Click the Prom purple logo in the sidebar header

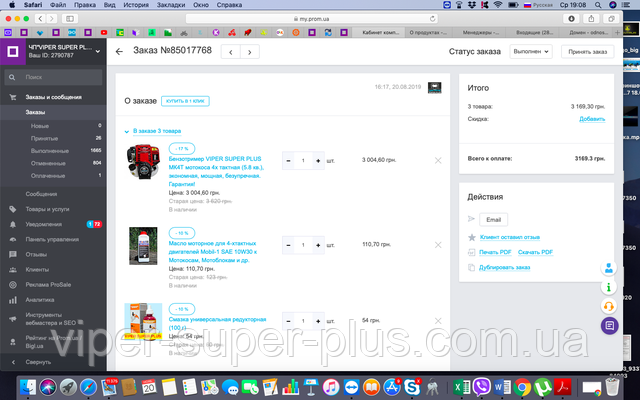pyautogui.click(x=13, y=51)
